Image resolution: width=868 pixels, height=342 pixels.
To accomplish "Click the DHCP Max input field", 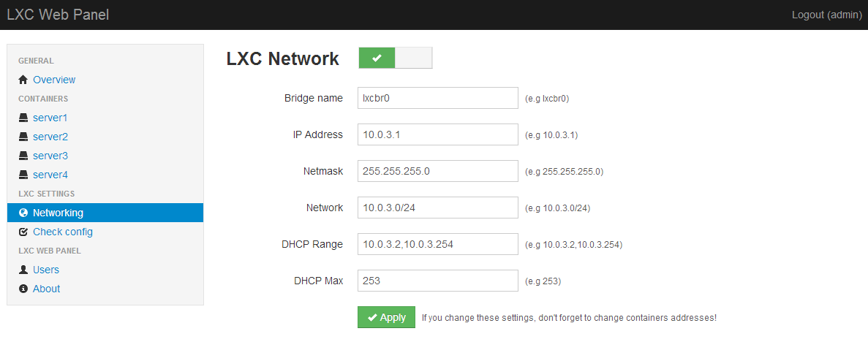I will 437,281.
